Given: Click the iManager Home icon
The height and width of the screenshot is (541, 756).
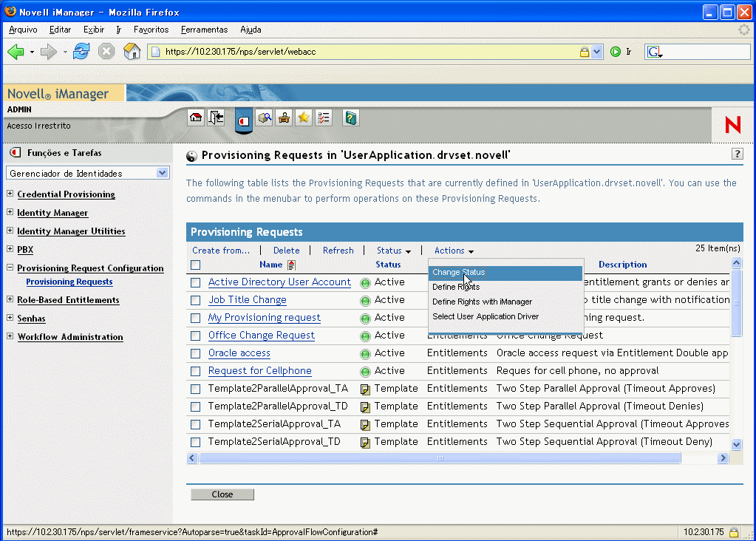Looking at the screenshot, I should [x=196, y=118].
